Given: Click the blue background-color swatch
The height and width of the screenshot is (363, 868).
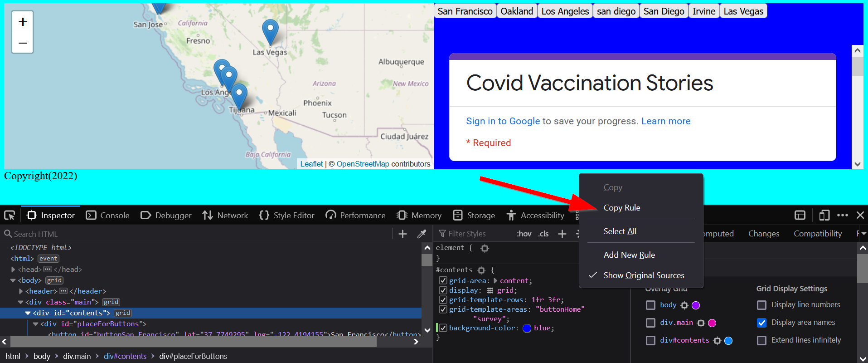Looking at the screenshot, I should [x=527, y=328].
